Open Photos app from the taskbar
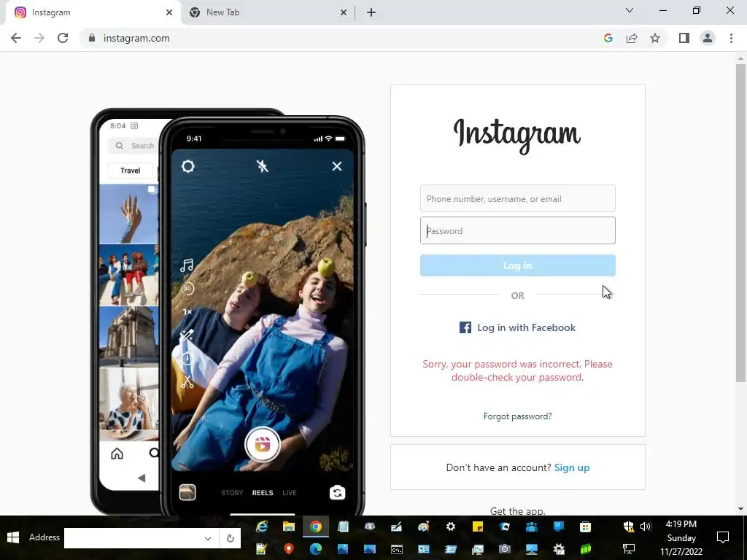747x560 pixels. click(343, 548)
